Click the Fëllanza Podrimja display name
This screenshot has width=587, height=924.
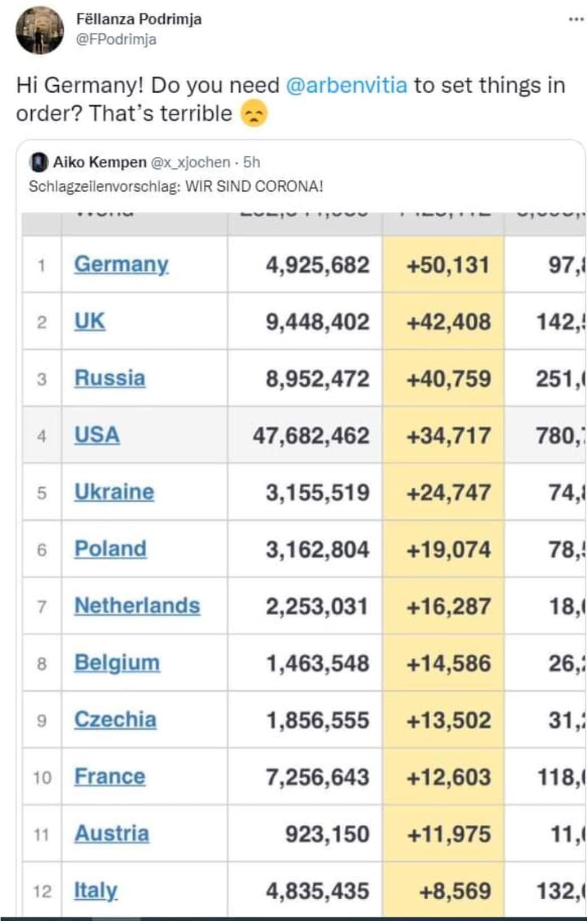(x=139, y=19)
